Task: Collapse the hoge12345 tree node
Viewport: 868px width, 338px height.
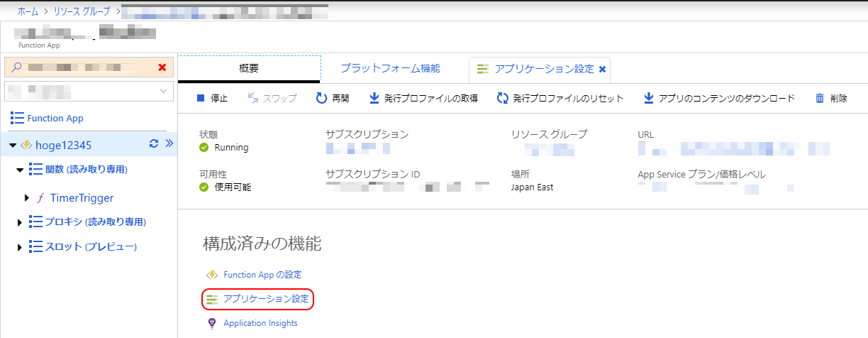Action: pyautogui.click(x=13, y=145)
